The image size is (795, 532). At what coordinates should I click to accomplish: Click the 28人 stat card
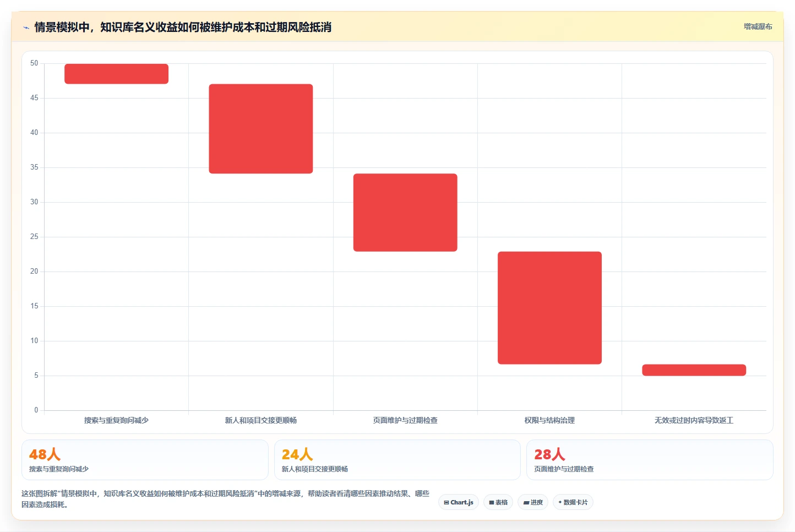650,460
